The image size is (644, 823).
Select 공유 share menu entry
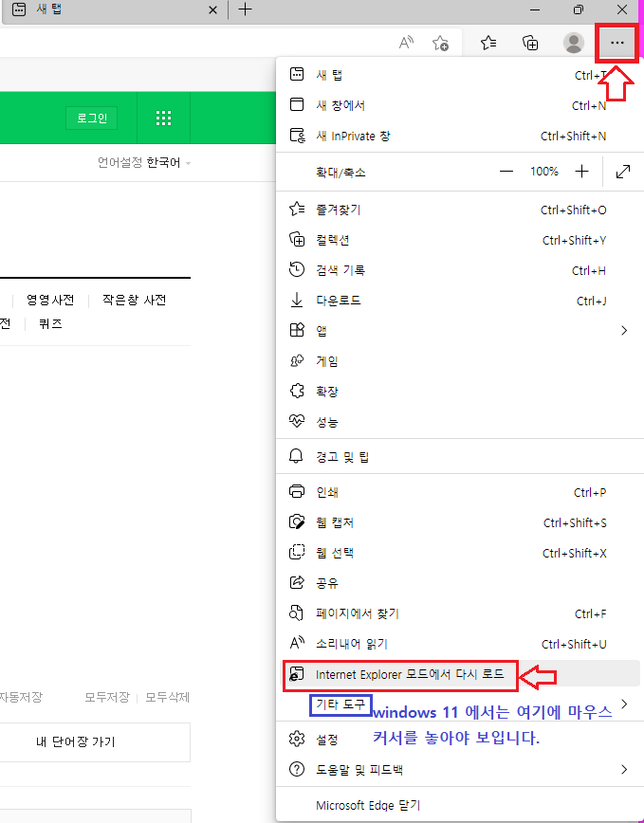[458, 583]
